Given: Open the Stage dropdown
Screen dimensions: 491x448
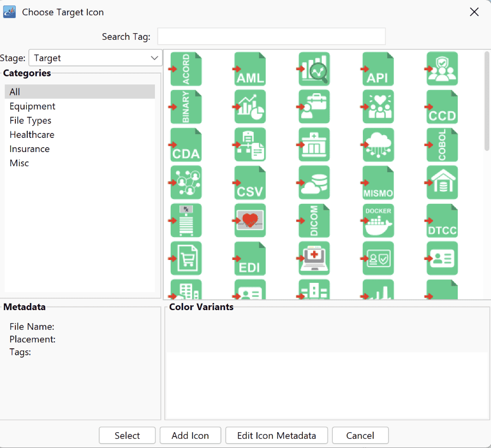Looking at the screenshot, I should click(x=95, y=58).
